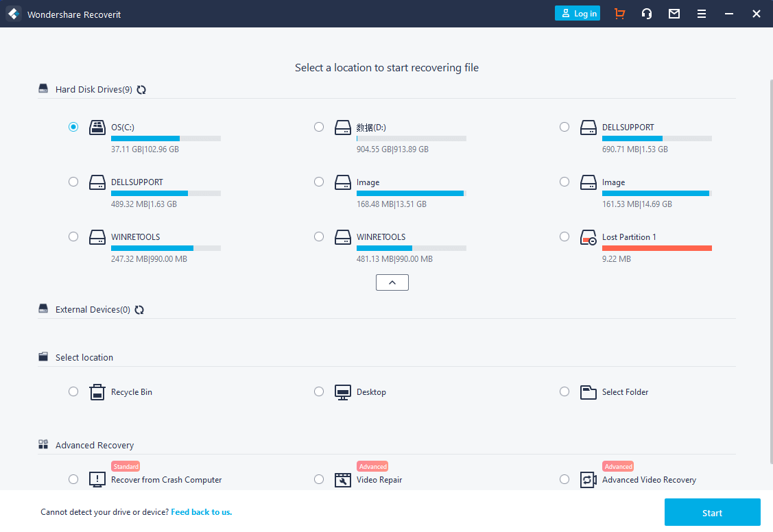Click the Recycle Bin icon
This screenshot has width=773, height=532.
click(x=97, y=392)
